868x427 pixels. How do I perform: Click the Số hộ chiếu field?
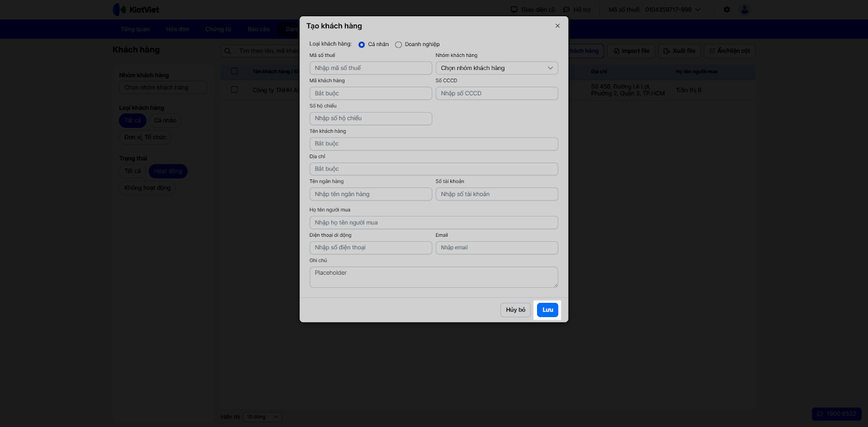(x=371, y=118)
